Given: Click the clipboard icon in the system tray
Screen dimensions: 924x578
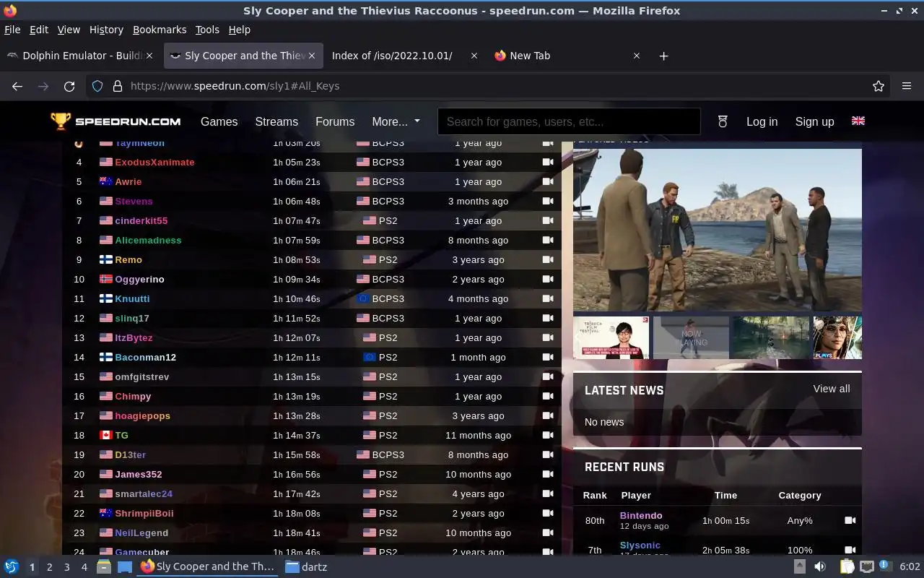Looking at the screenshot, I should (847, 567).
